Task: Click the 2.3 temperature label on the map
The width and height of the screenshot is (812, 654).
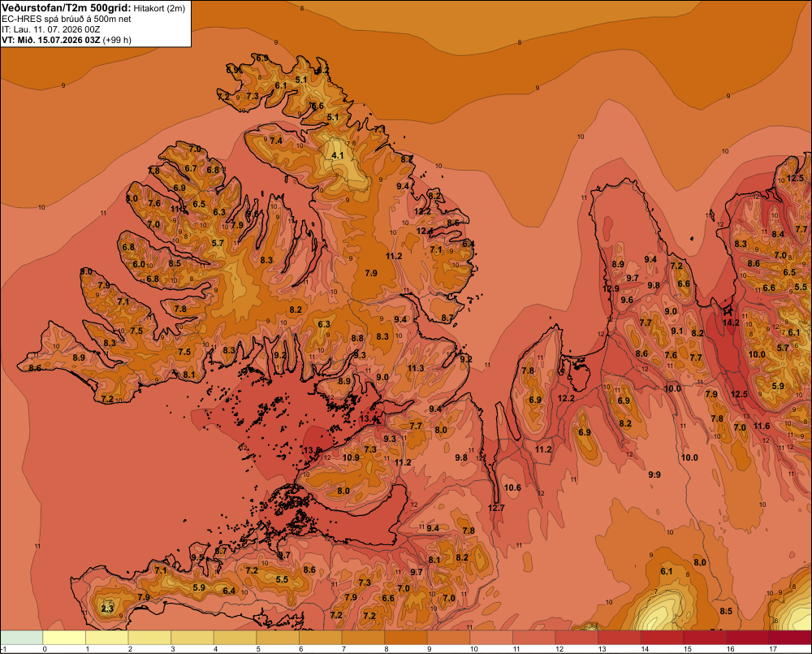Action: coord(107,609)
